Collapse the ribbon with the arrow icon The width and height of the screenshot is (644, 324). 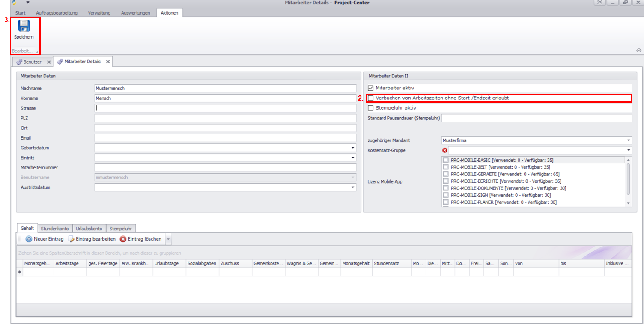(x=638, y=50)
